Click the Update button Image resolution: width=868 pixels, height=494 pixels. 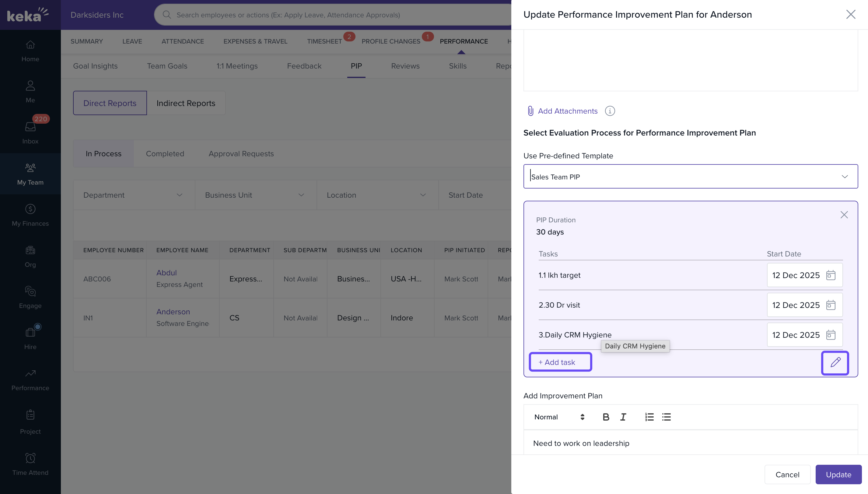click(x=838, y=475)
